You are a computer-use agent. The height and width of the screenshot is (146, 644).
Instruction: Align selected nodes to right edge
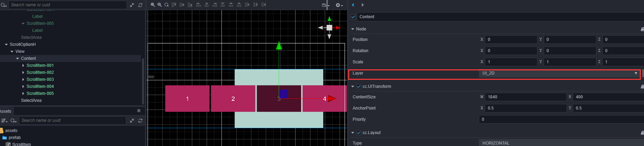pyautogui.click(x=215, y=5)
